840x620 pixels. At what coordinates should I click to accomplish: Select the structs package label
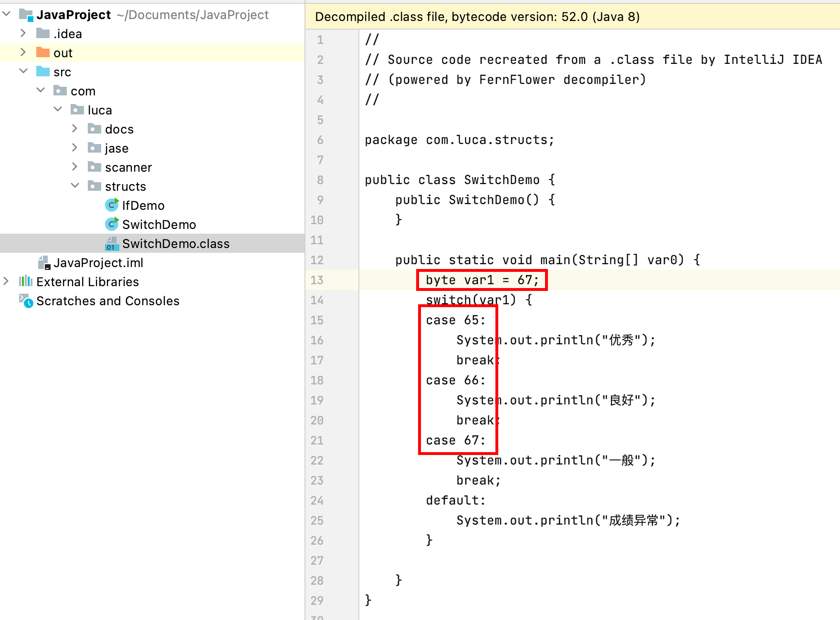pyautogui.click(x=126, y=186)
